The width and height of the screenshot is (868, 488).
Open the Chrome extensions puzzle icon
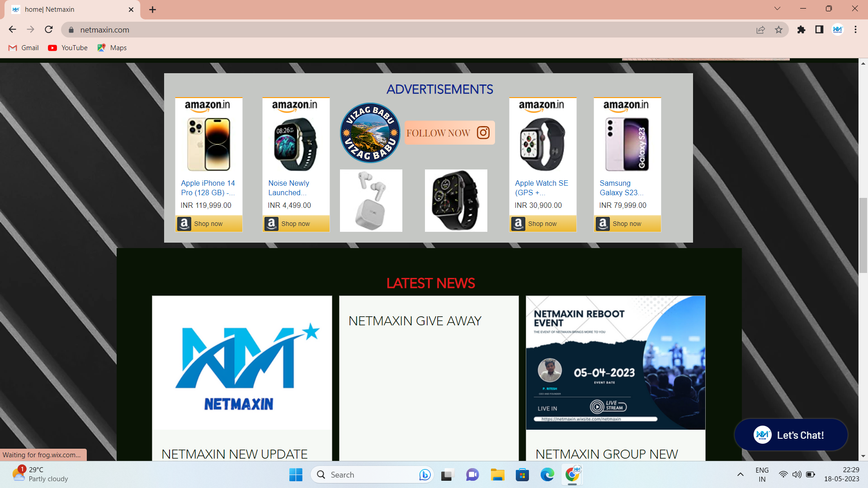(801, 29)
